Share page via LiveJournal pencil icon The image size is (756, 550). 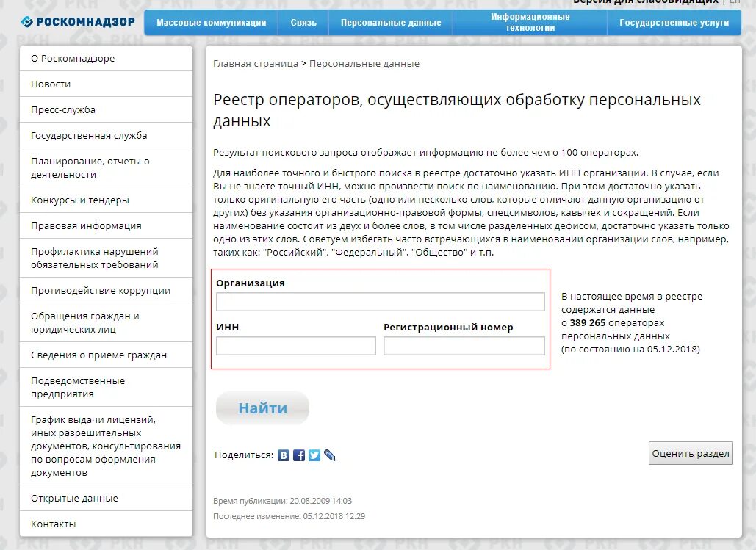click(x=330, y=455)
